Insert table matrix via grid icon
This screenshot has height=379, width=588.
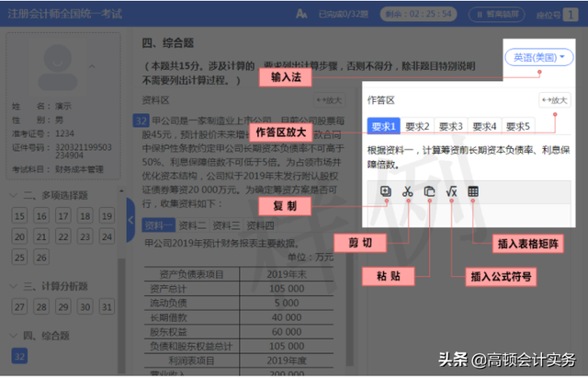[x=473, y=191]
